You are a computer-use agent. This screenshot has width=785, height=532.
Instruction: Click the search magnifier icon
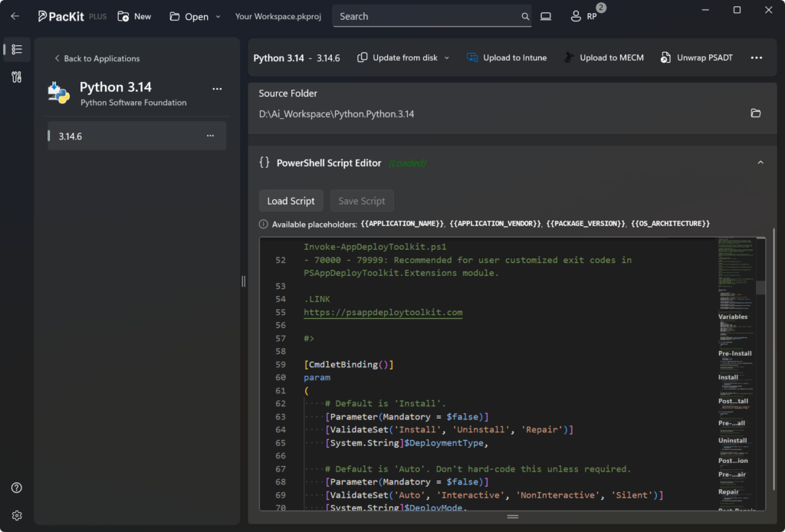pos(524,17)
